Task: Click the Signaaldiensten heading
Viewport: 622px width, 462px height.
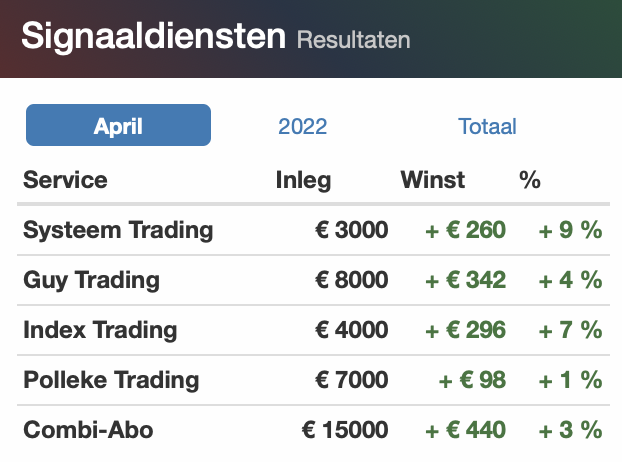Action: 154,36
